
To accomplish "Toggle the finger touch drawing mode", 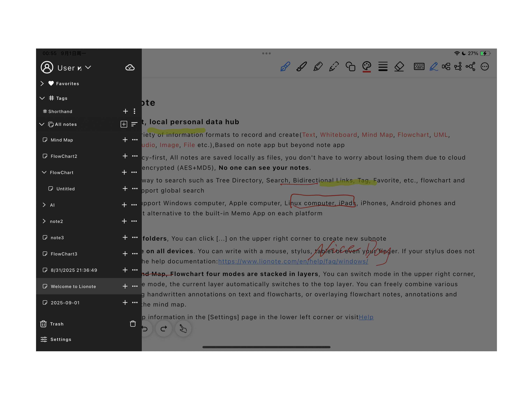I will click(183, 328).
